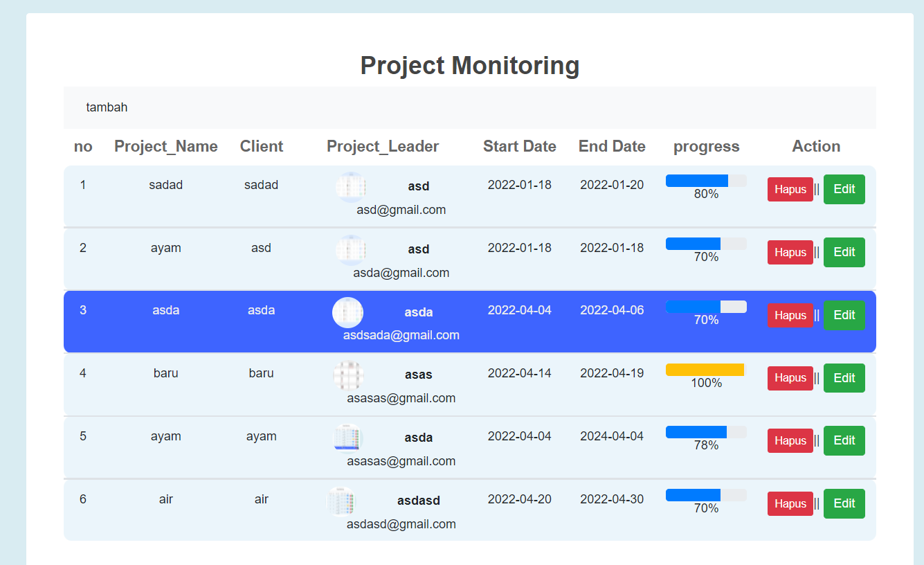The width and height of the screenshot is (924, 565).
Task: Click progress bar in the air row
Action: 706,495
